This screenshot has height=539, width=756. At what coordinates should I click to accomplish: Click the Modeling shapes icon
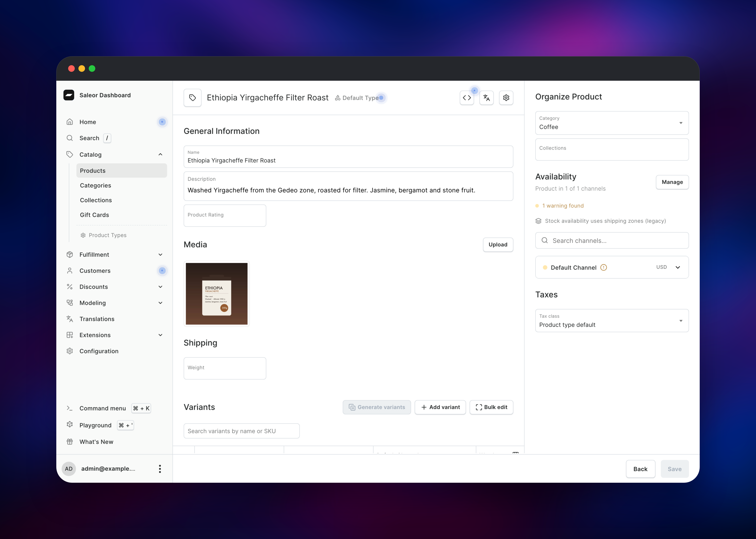[x=70, y=303]
